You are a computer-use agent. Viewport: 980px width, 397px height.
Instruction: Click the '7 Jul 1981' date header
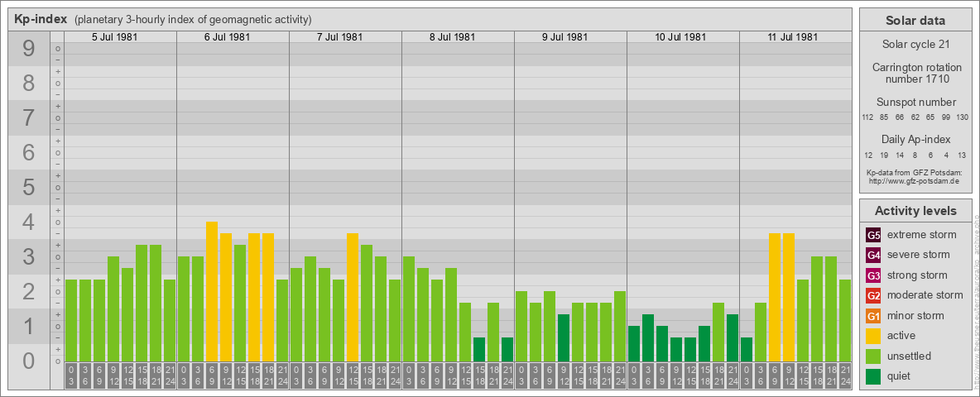click(339, 37)
